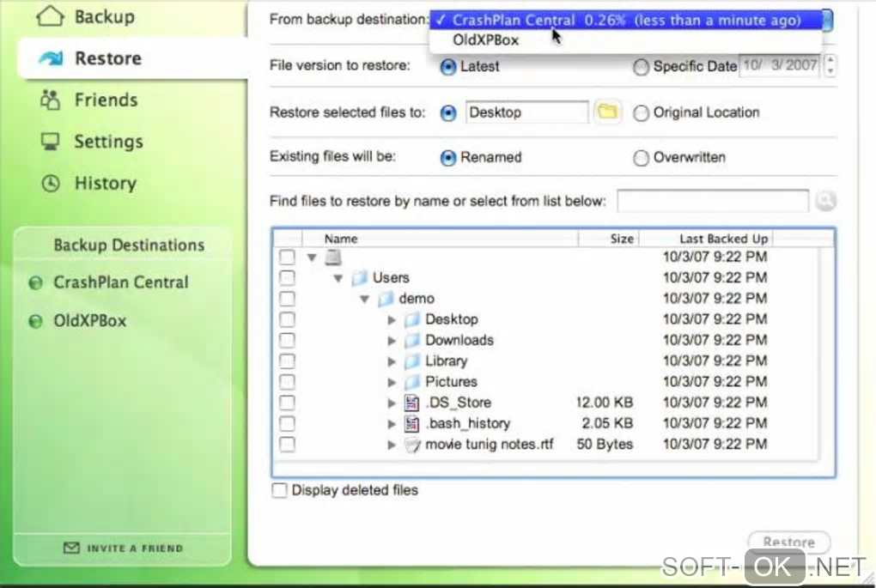Sort by the Name column header
The image size is (876, 588).
(441, 239)
